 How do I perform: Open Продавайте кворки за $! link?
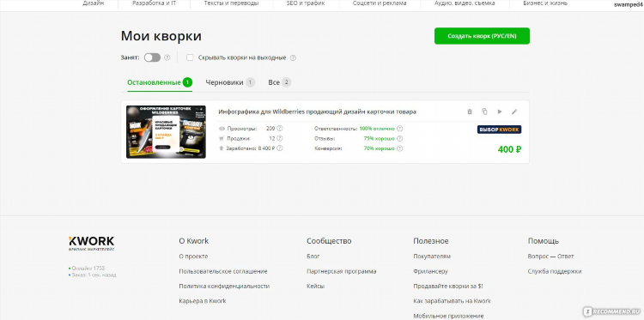[x=448, y=287]
